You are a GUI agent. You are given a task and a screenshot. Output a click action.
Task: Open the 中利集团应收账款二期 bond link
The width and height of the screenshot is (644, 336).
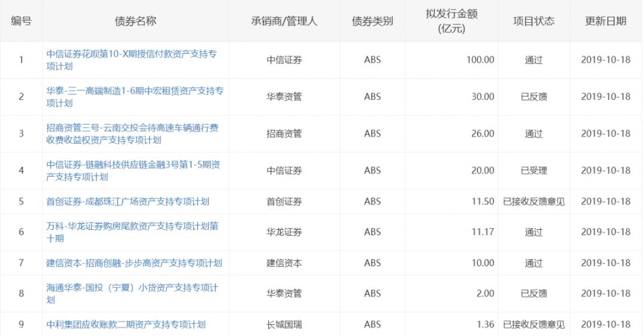coord(126,325)
